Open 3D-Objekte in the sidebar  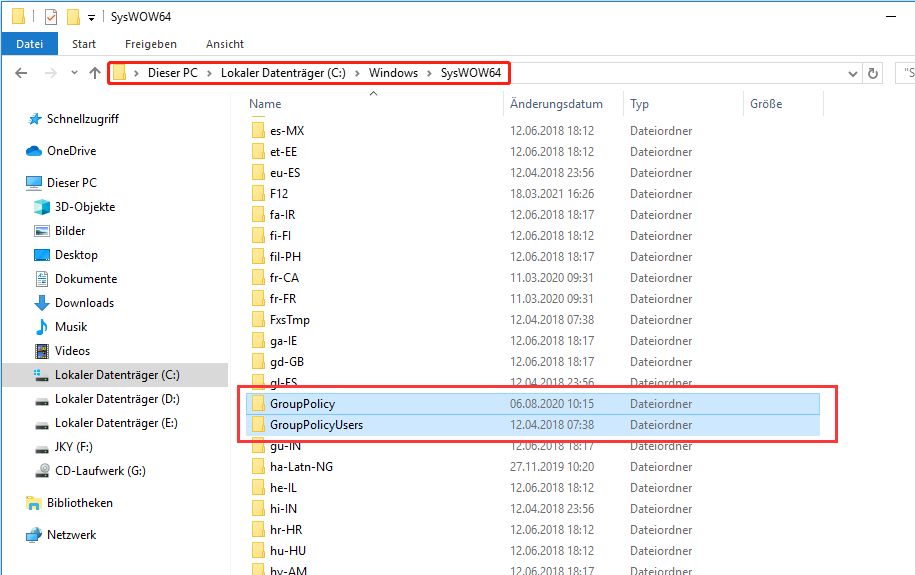(85, 207)
